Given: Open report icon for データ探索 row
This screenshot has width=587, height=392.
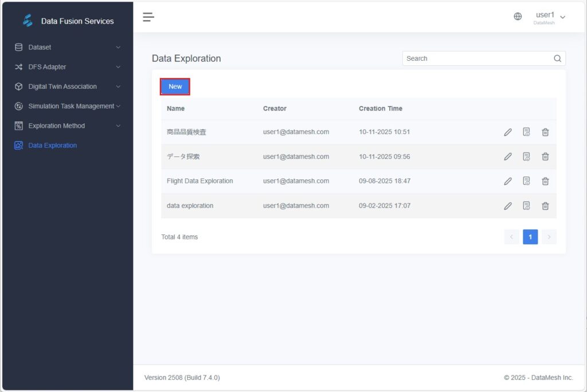Looking at the screenshot, I should (526, 156).
